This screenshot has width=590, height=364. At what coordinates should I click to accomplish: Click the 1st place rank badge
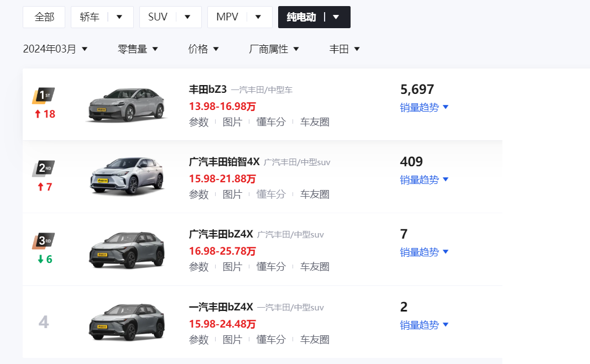tap(44, 96)
